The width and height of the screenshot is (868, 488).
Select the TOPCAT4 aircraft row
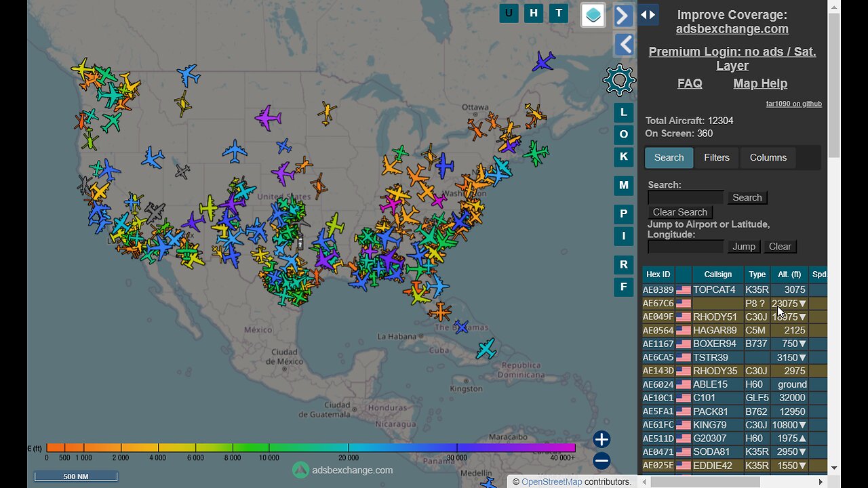coord(734,290)
